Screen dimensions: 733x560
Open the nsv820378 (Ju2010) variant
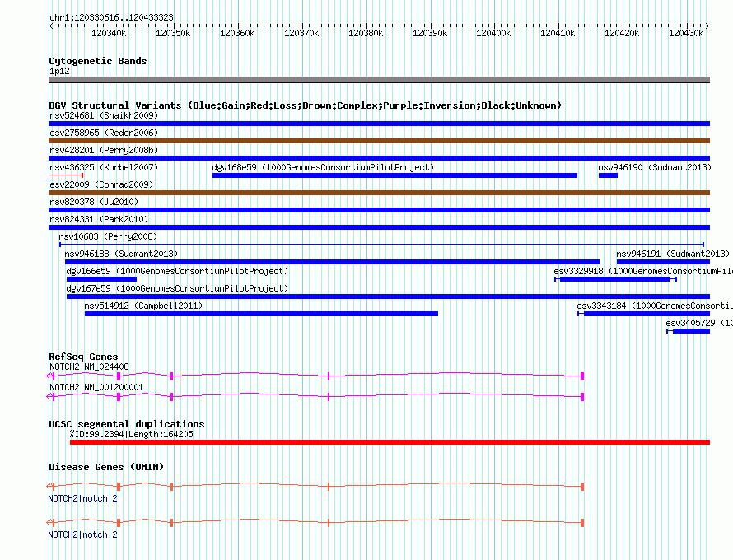(x=94, y=202)
